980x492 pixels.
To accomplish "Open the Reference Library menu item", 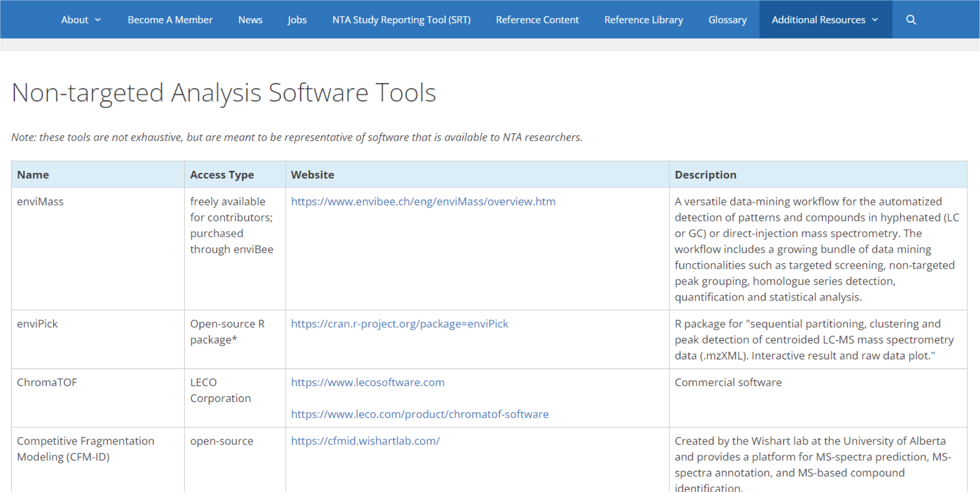I will (643, 20).
